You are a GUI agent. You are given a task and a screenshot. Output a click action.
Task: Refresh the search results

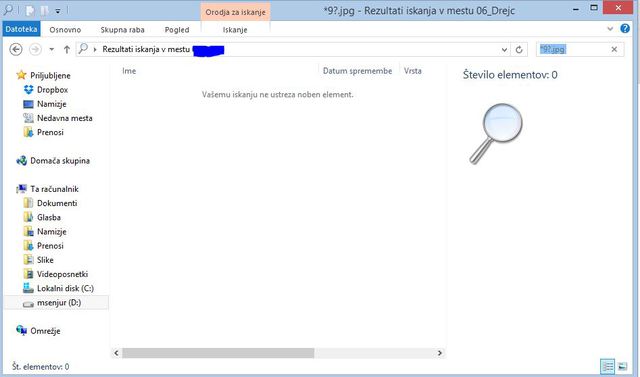tap(519, 49)
